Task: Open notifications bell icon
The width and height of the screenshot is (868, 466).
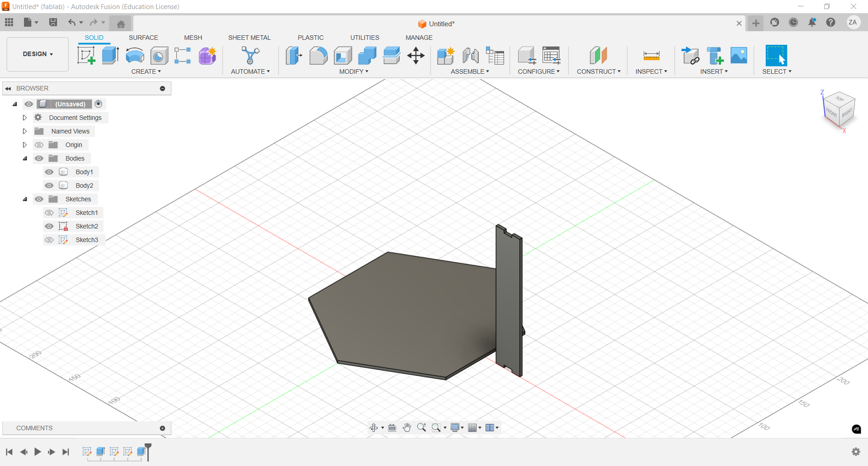Action: click(x=812, y=22)
